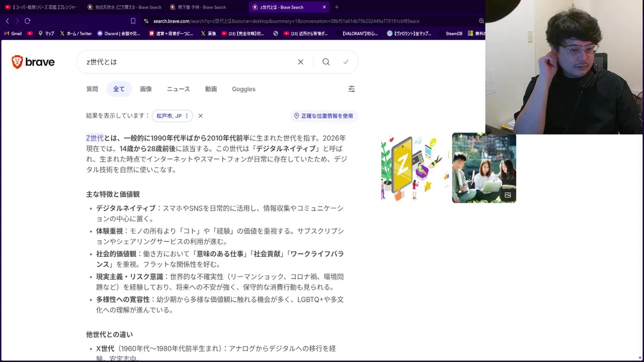Clear the search box with the X icon
Viewport: 644px width, 362px height.
tap(300, 62)
